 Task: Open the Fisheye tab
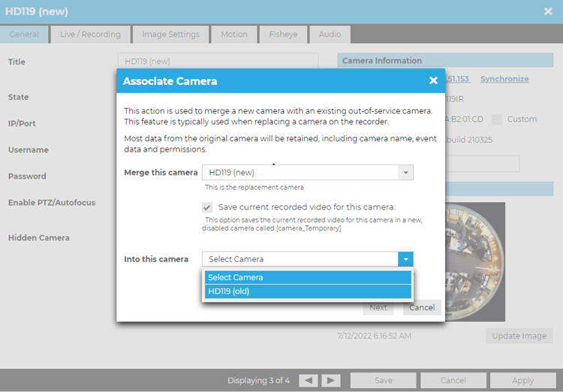[x=283, y=35]
